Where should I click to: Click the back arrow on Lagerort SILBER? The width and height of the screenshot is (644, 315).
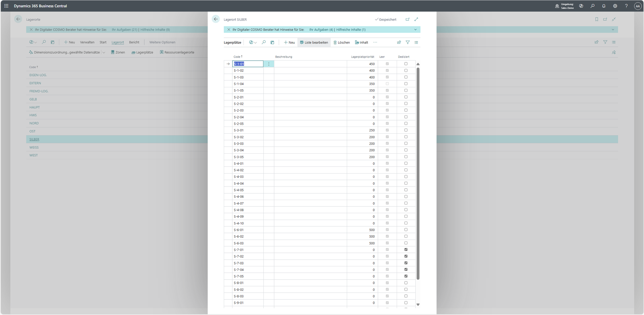pyautogui.click(x=216, y=19)
